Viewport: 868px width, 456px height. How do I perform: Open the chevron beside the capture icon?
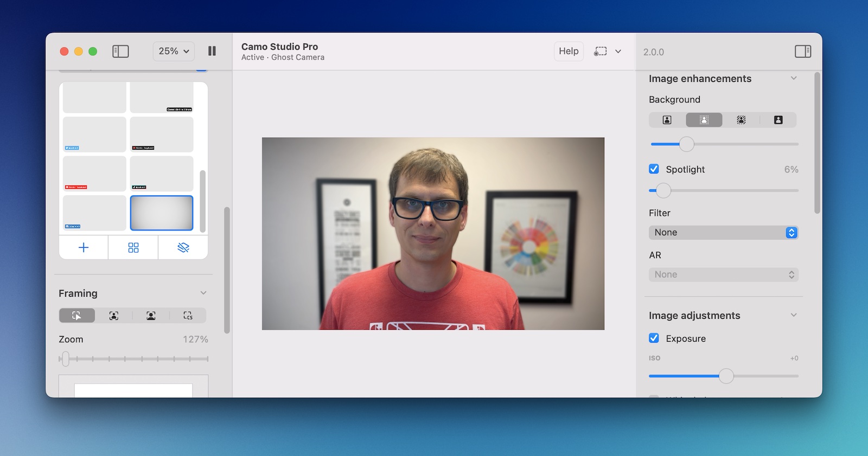(618, 51)
